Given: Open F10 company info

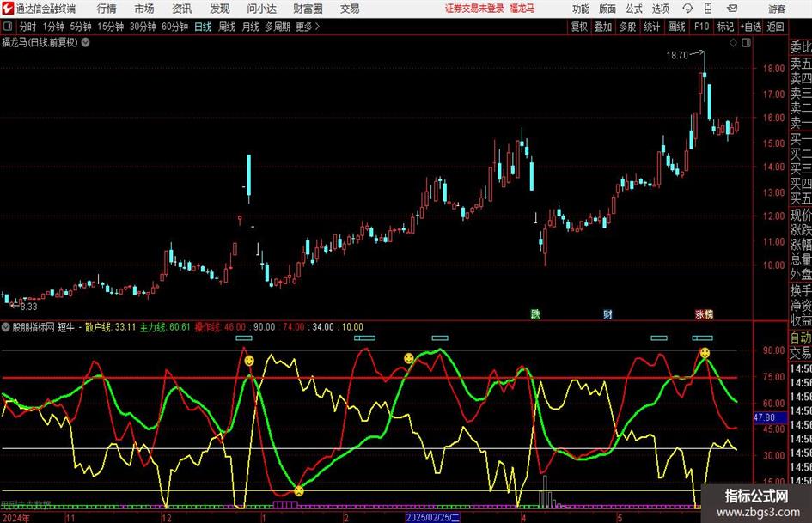Looking at the screenshot, I should [701, 27].
